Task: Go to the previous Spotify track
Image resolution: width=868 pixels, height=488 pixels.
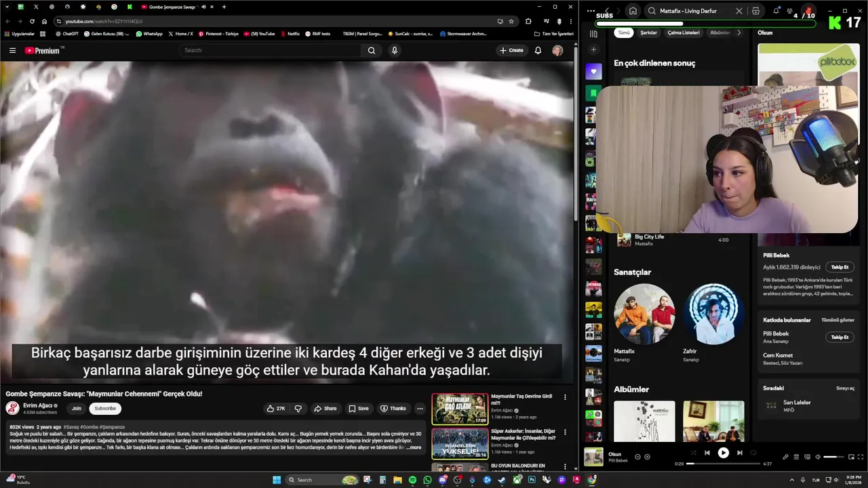Action: pos(707,453)
